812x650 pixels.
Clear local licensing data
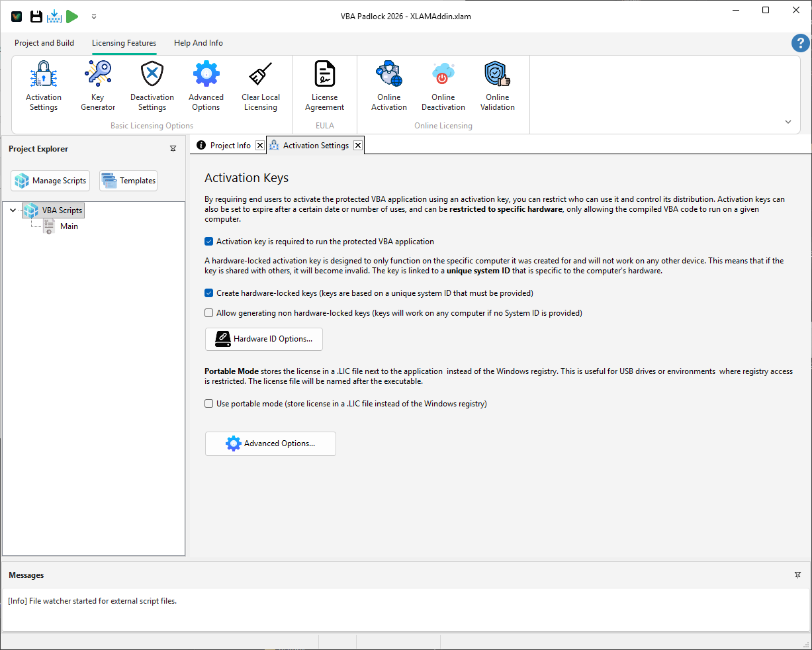pyautogui.click(x=260, y=85)
